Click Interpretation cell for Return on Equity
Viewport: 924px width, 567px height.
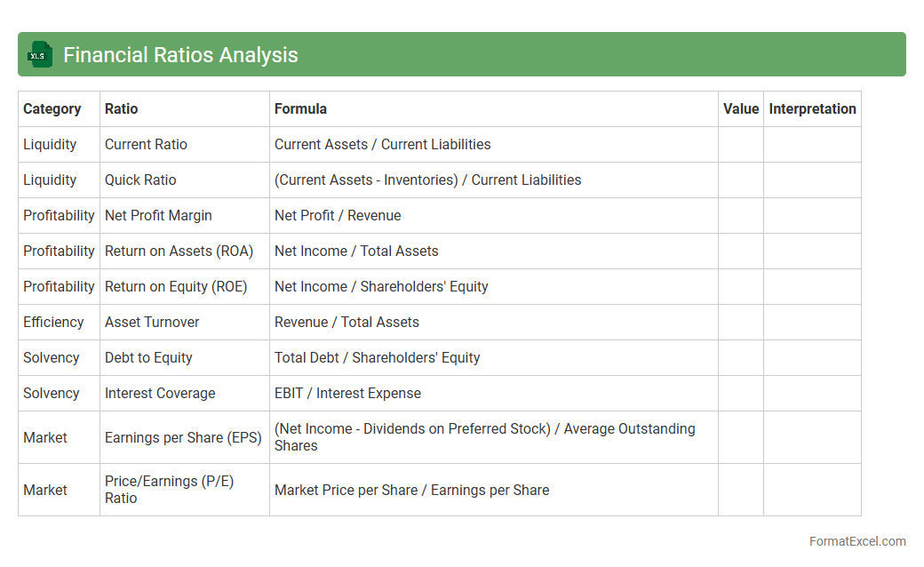(x=812, y=287)
